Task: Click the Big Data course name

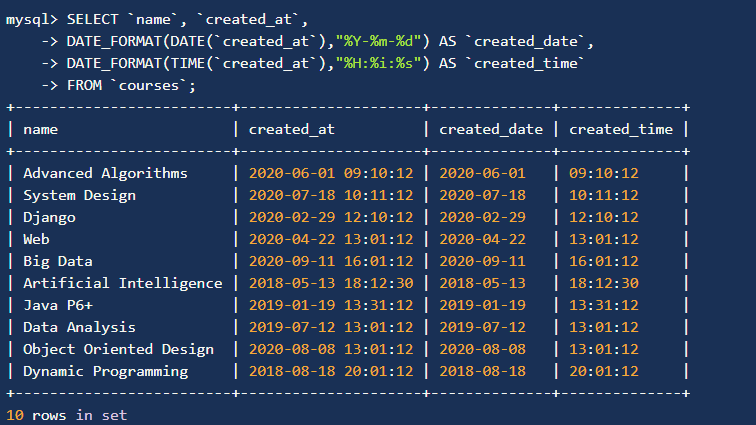Action: pos(58,261)
